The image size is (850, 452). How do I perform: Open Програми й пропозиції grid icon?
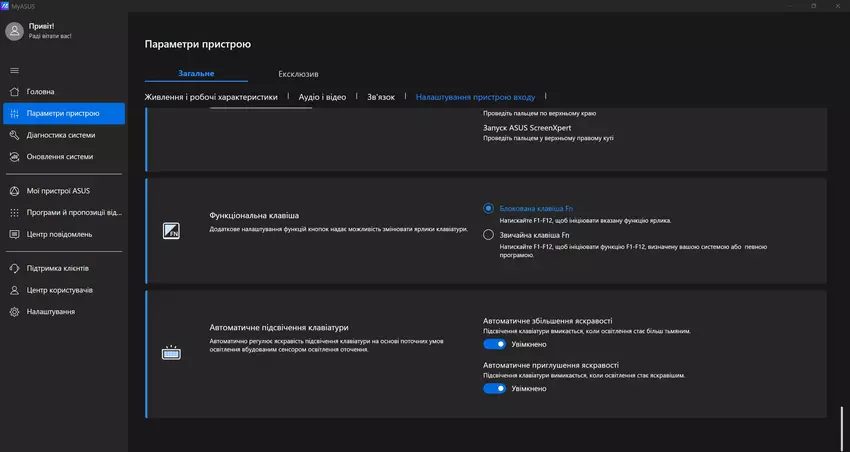pyautogui.click(x=14, y=213)
